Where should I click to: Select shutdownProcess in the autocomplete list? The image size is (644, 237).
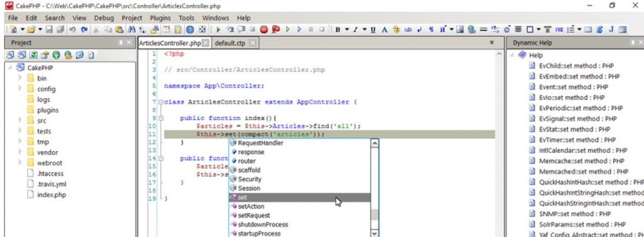click(300, 224)
